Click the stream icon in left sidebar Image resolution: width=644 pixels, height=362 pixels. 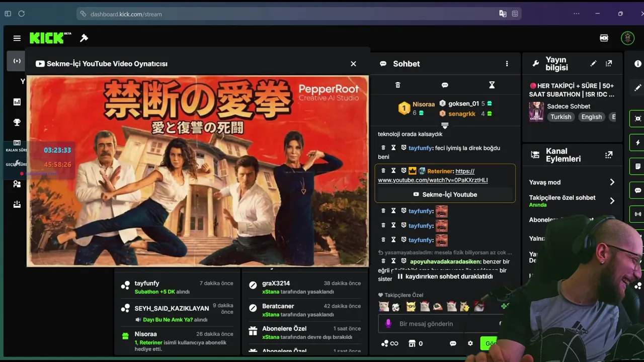(x=17, y=61)
